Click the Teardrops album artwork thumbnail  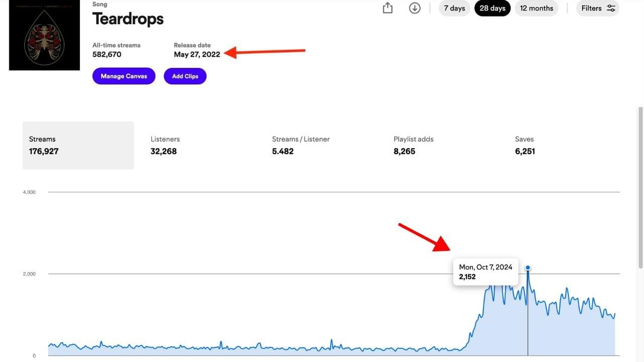click(x=44, y=35)
